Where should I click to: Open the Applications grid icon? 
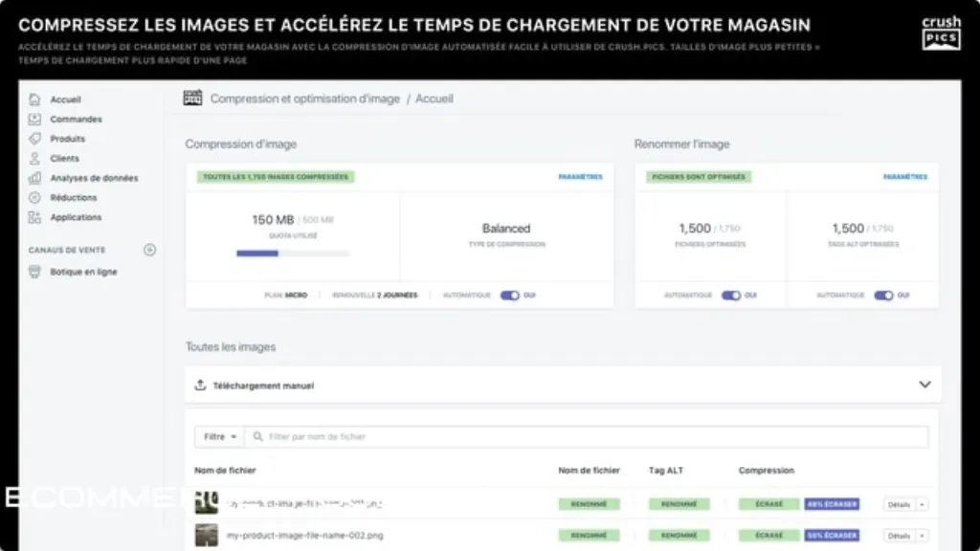pyautogui.click(x=35, y=217)
